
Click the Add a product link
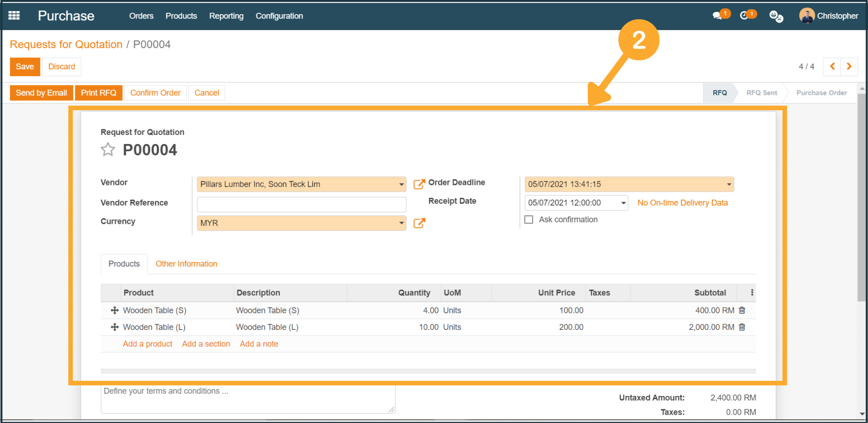coord(147,344)
